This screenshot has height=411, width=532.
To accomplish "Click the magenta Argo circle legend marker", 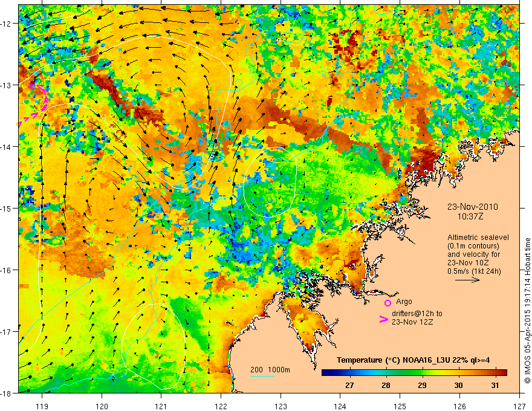I will [388, 303].
